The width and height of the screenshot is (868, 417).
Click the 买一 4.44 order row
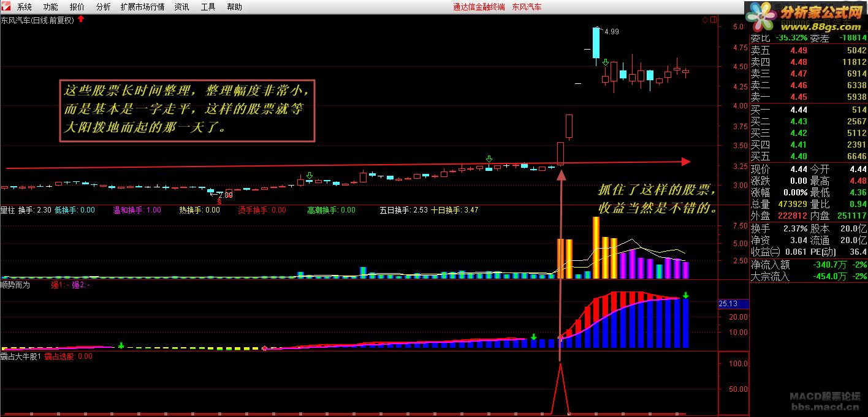[809, 110]
